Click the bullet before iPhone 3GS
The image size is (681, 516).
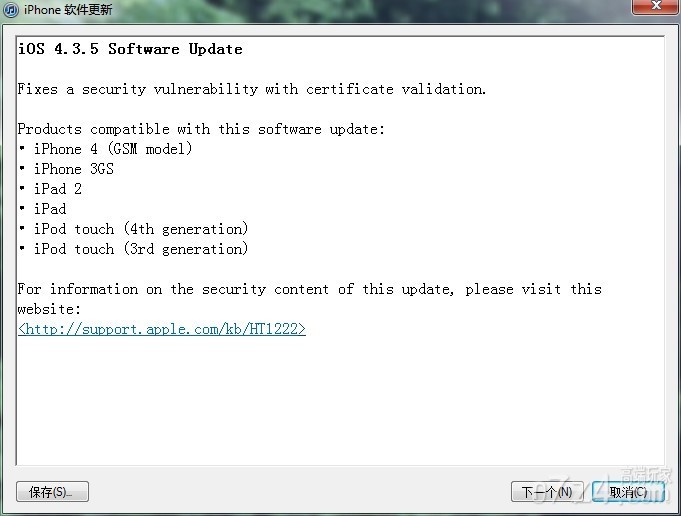22,169
